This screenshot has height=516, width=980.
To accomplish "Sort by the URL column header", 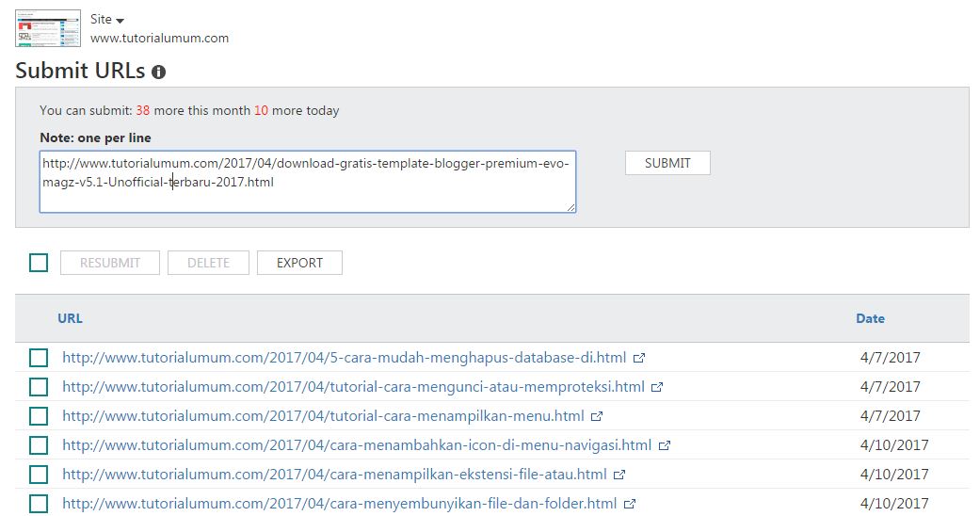I will [x=70, y=318].
